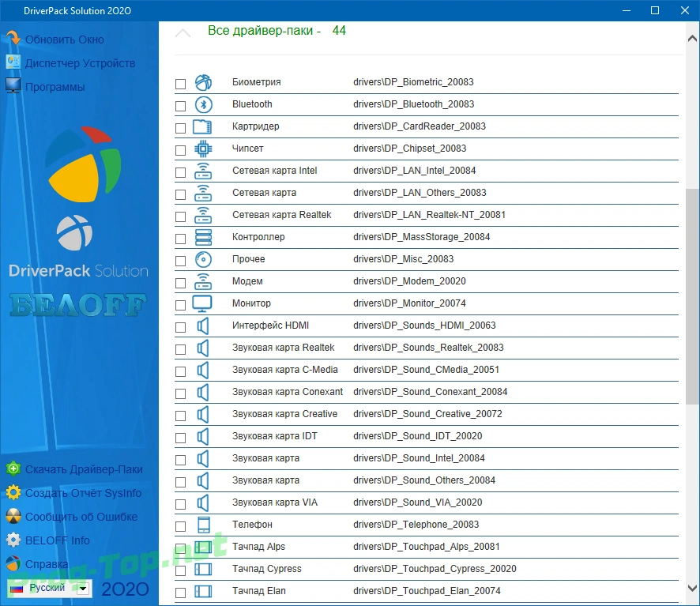Screen dimensions: 700x606
Task: Click the card reader (Картридер) icon
Action: click(x=202, y=127)
